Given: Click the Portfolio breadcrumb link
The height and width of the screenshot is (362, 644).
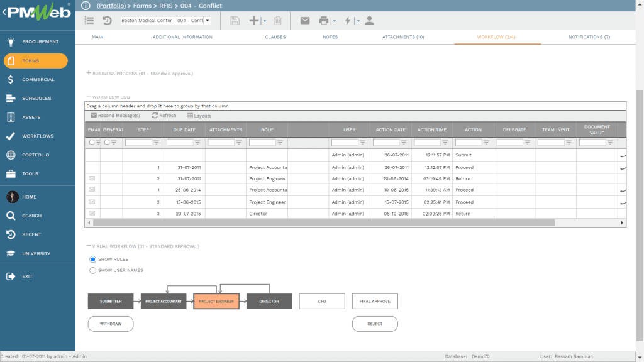Looking at the screenshot, I should pos(111,5).
